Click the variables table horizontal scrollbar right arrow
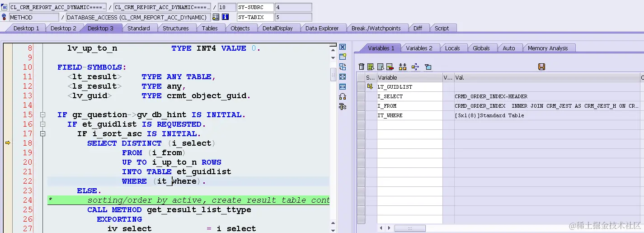Image resolution: width=644 pixels, height=233 pixels. 389,228
